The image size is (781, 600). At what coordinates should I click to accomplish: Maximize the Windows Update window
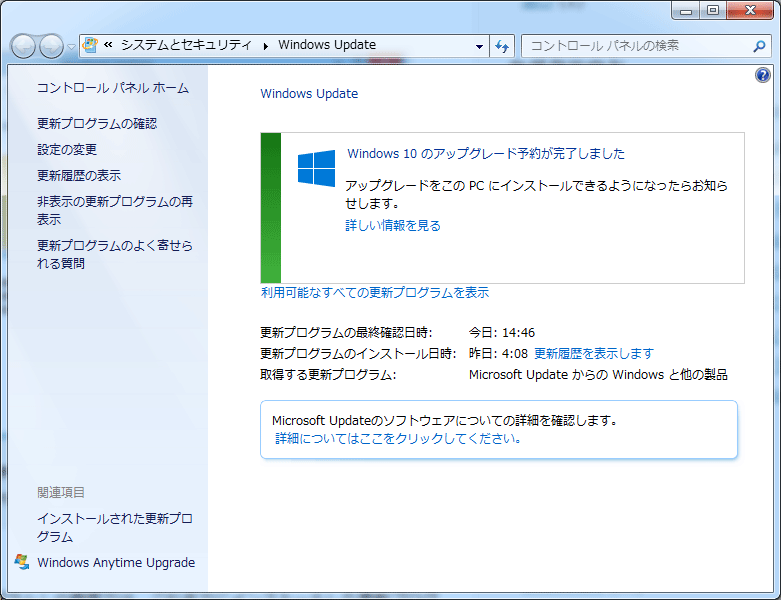(x=713, y=10)
